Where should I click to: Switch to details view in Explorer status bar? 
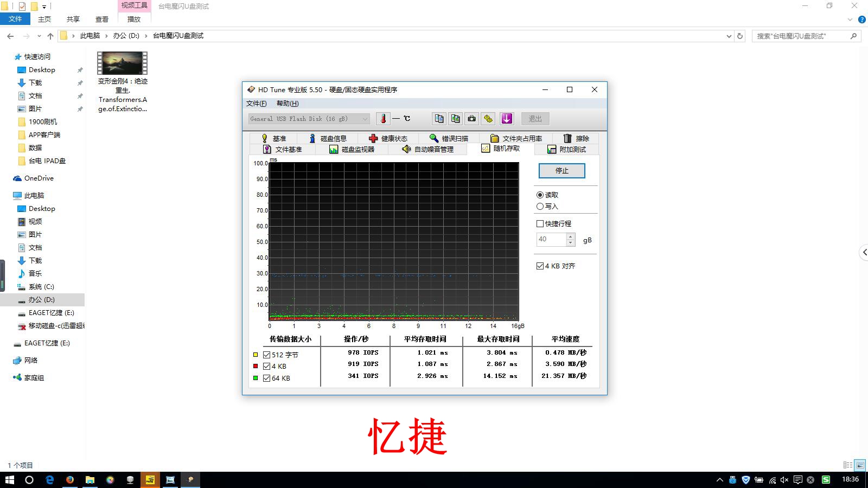848,465
